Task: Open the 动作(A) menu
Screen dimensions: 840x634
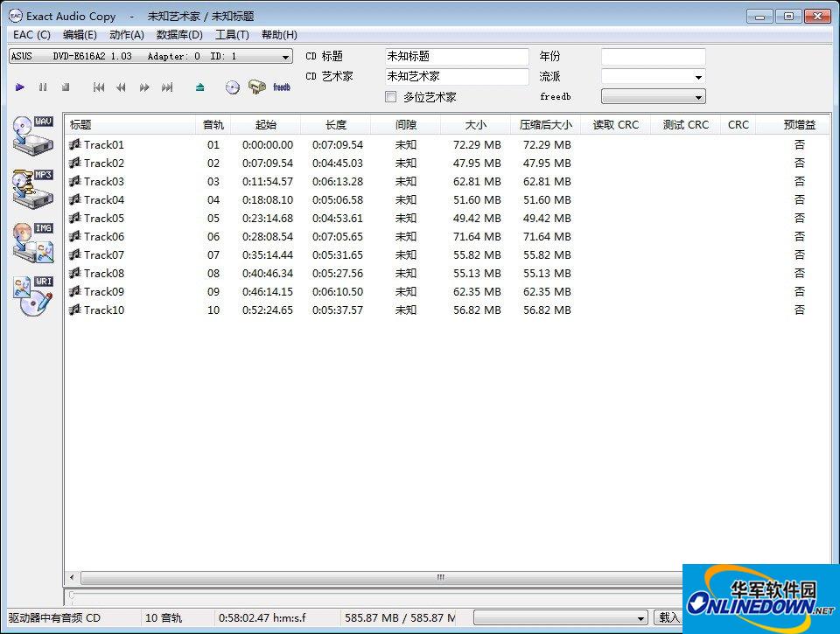Action: pyautogui.click(x=126, y=35)
